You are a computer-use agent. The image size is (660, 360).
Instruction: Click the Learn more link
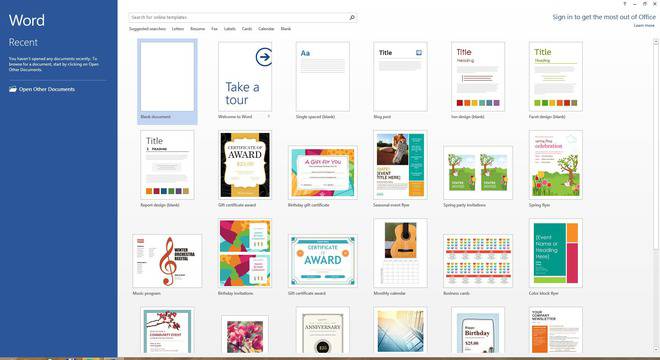pyautogui.click(x=644, y=26)
